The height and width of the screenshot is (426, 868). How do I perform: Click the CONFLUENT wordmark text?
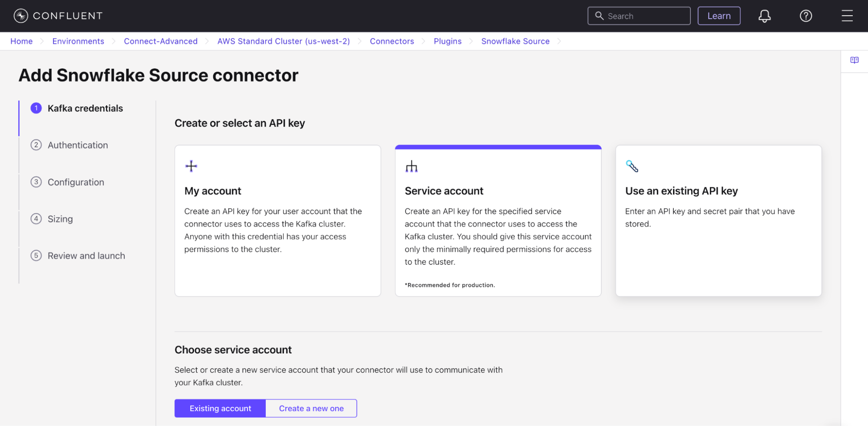68,16
